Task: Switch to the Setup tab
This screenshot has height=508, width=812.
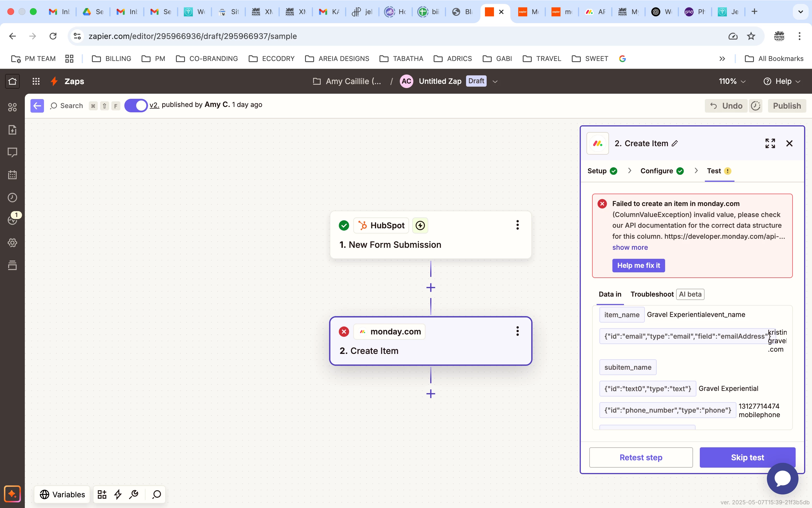Action: click(x=602, y=171)
